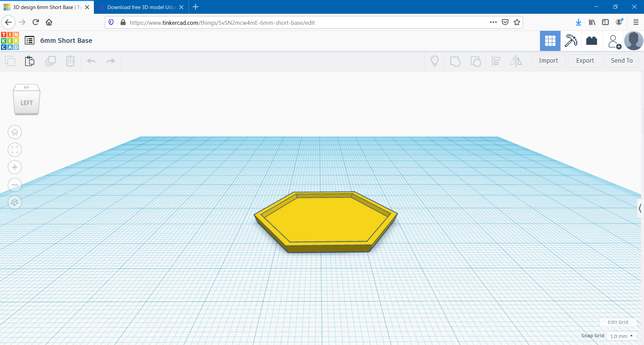Select the Bricks mode icon
The height and width of the screenshot is (345, 644).
pos(592,41)
